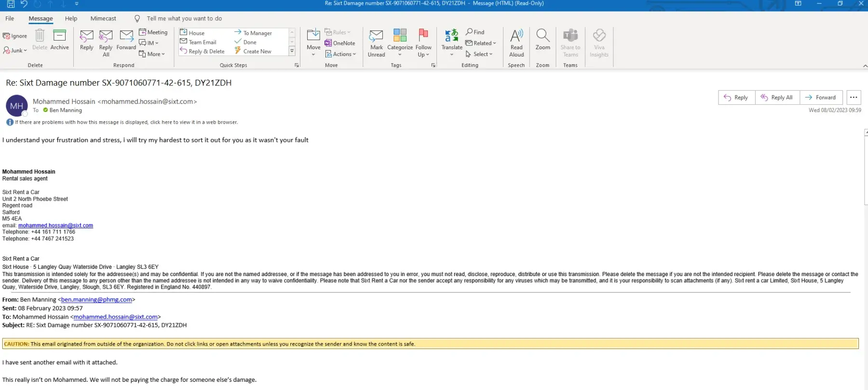Send message to OneNote
The width and height of the screenshot is (868, 390).
click(x=340, y=43)
